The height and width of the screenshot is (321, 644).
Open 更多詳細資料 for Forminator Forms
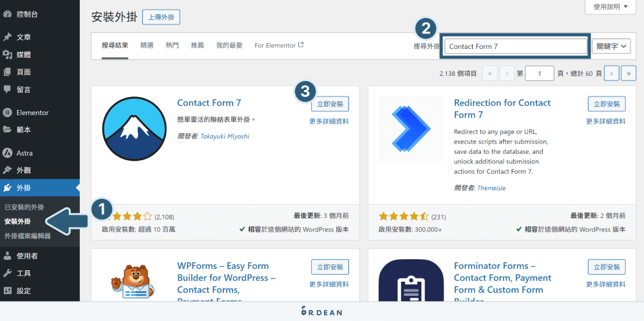pyautogui.click(x=606, y=284)
